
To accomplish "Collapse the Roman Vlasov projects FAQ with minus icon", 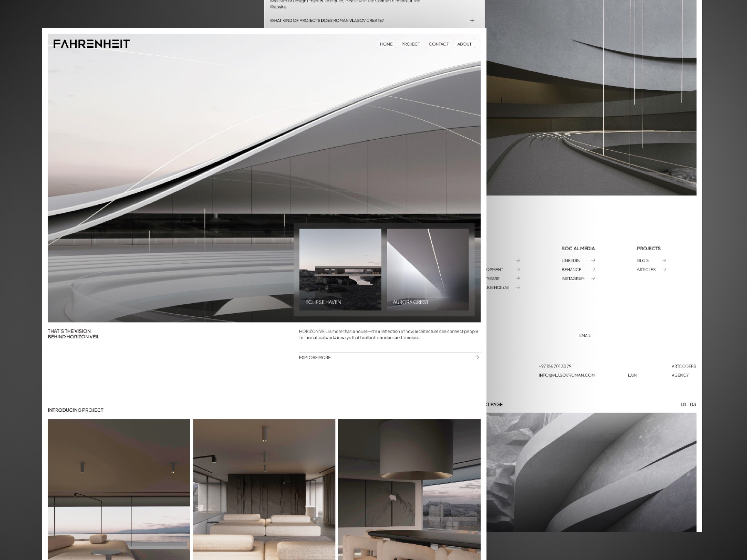I will (472, 21).
